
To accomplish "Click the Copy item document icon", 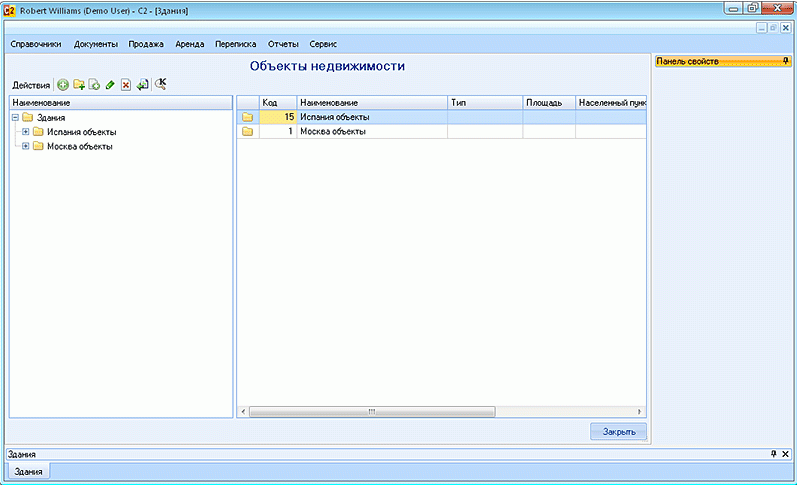I will tap(94, 84).
